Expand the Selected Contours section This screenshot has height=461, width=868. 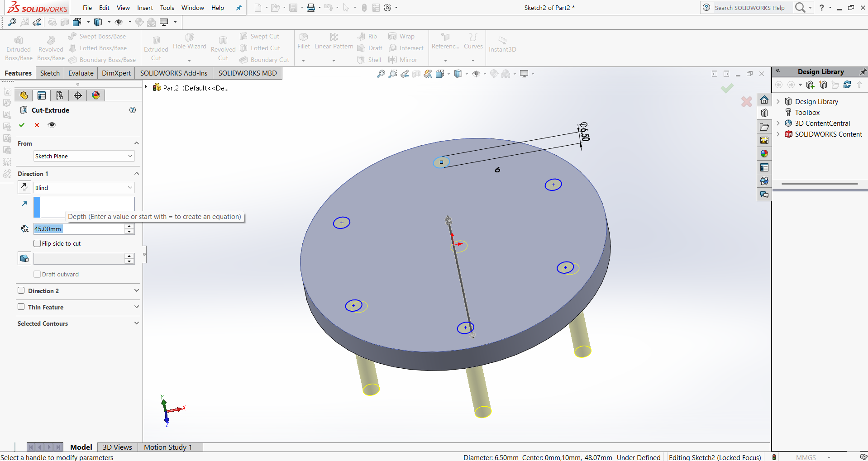136,323
